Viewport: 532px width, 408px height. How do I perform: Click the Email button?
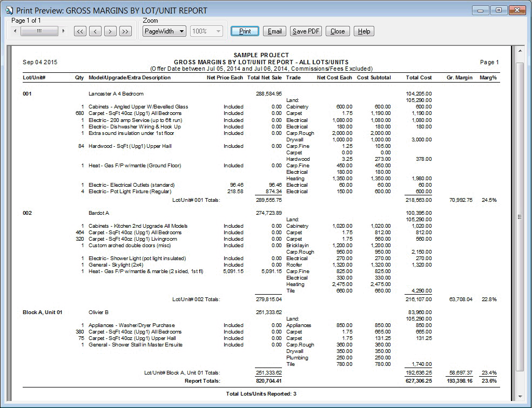coord(274,31)
